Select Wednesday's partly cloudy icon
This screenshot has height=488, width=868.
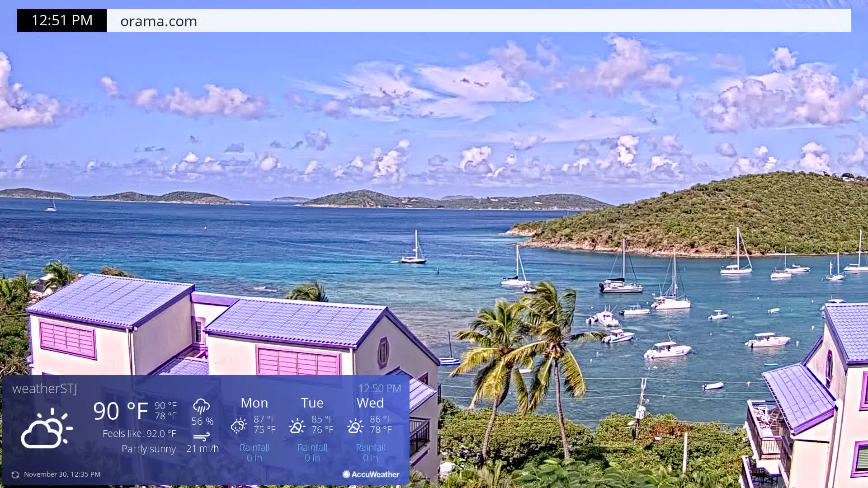pyautogui.click(x=355, y=425)
